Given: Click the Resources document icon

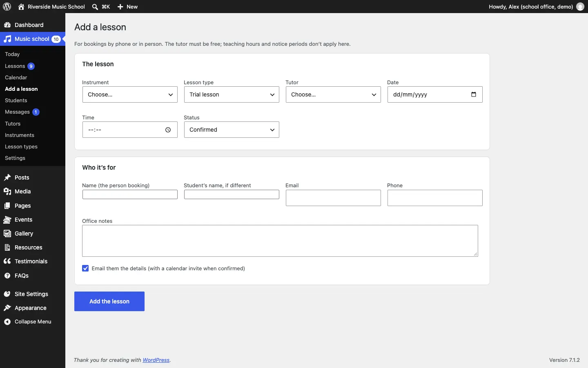Looking at the screenshot, I should pyautogui.click(x=7, y=247).
